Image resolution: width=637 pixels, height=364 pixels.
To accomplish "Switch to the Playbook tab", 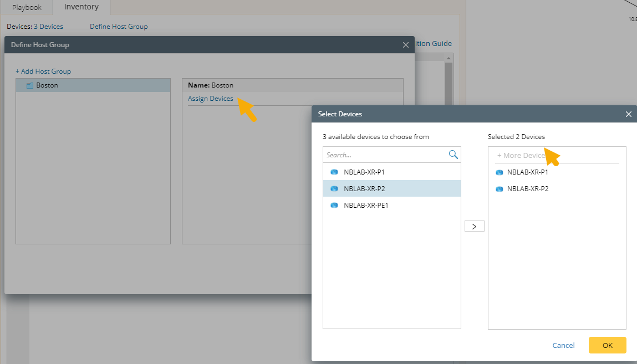I will coord(27,7).
